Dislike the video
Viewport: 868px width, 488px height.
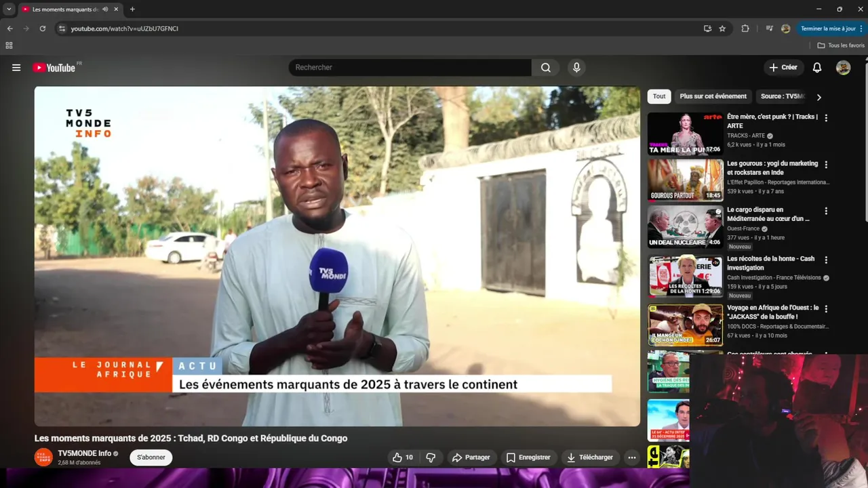[x=431, y=457]
